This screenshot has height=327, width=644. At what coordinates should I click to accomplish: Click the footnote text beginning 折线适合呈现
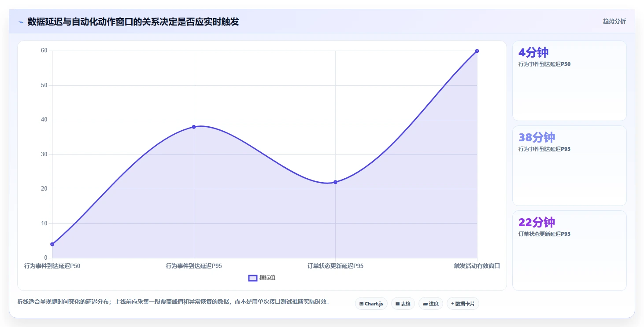click(173, 302)
